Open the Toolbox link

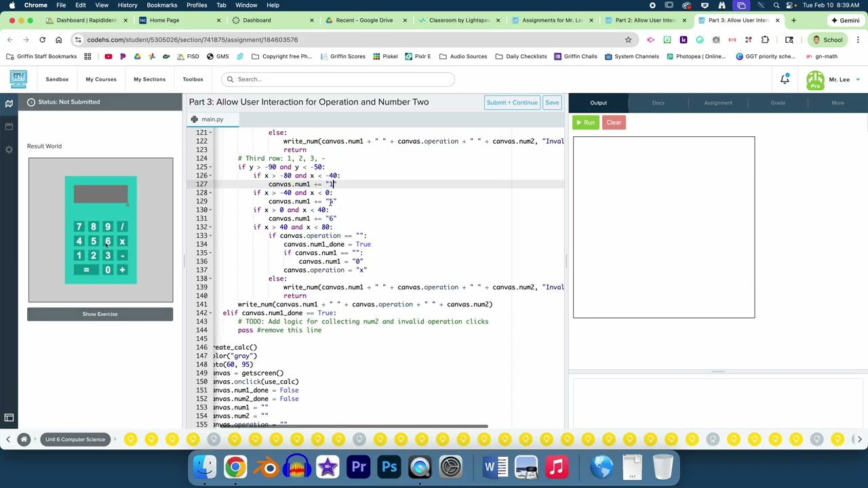pyautogui.click(x=193, y=79)
